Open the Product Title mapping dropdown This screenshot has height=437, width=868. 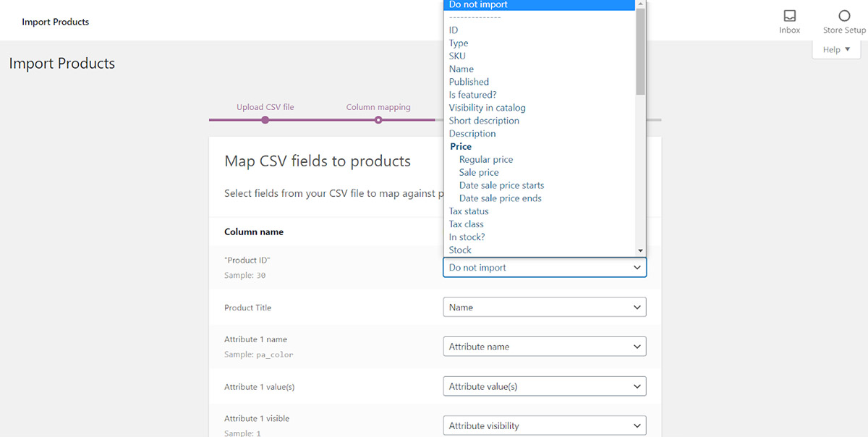click(544, 307)
